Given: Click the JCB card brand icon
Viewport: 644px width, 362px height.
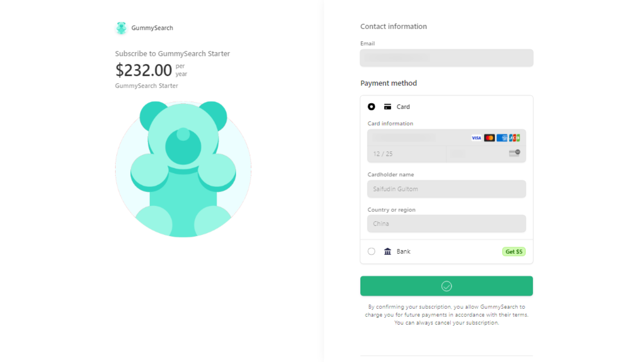Looking at the screenshot, I should 514,138.
